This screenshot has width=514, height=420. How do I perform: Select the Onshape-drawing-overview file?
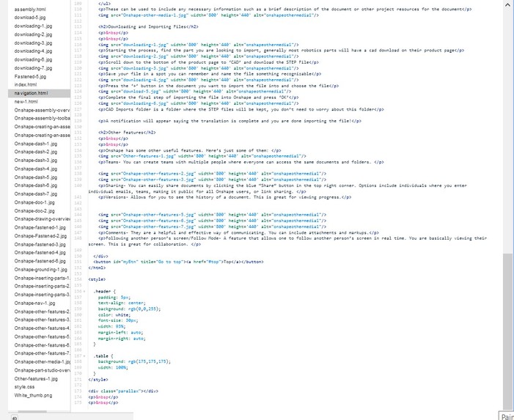click(42, 219)
